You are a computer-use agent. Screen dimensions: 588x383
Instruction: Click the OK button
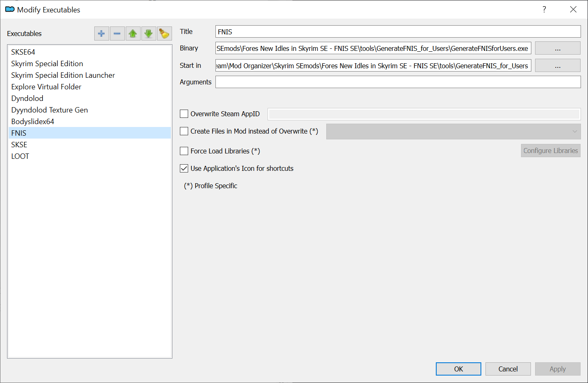(459, 369)
